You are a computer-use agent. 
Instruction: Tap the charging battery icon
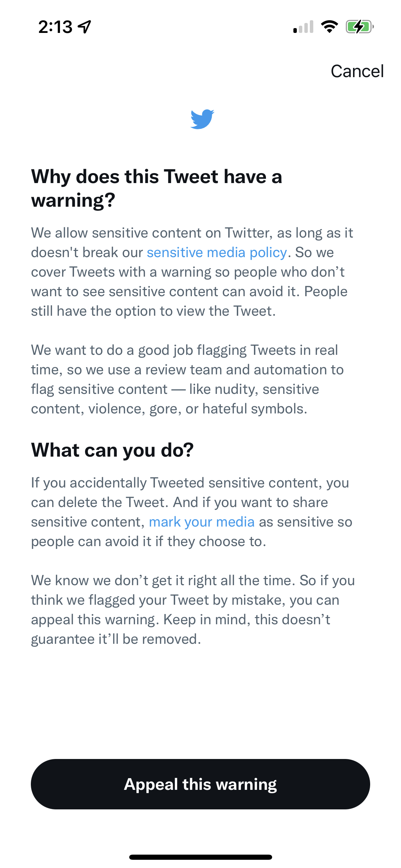click(x=359, y=27)
